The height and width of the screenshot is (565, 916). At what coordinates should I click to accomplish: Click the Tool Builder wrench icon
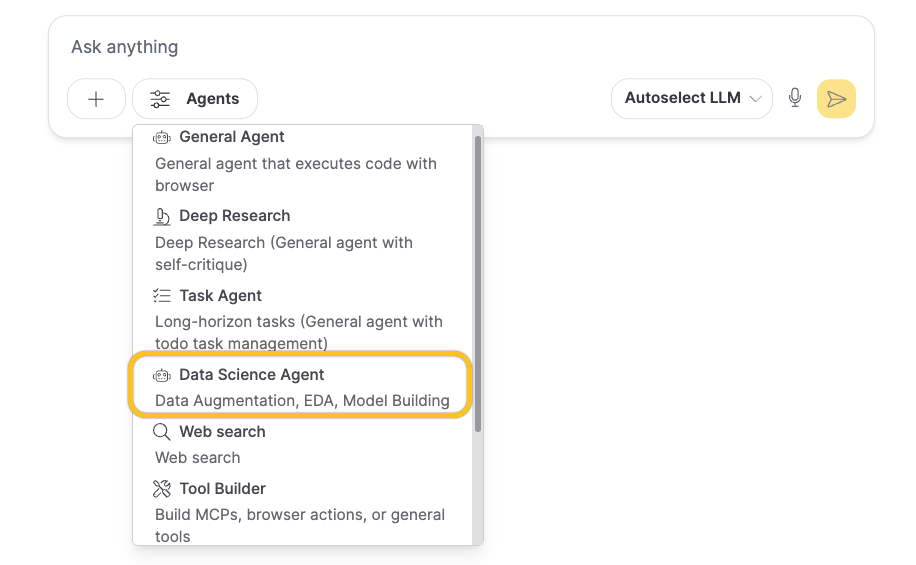pos(162,489)
